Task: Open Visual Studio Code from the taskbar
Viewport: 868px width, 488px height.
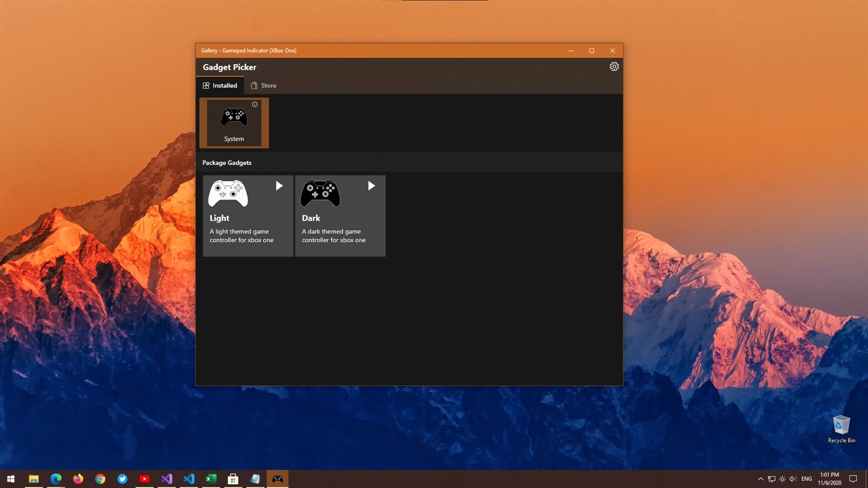Action: point(189,478)
